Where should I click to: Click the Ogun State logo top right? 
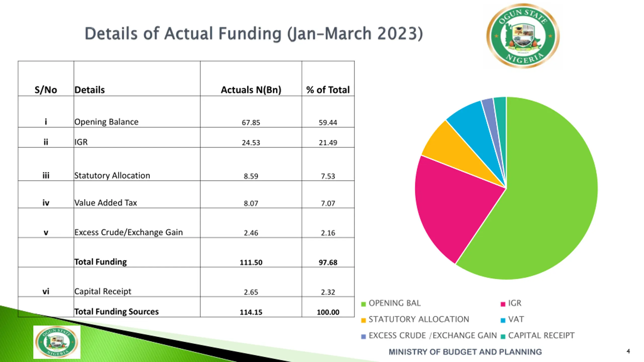(x=523, y=35)
